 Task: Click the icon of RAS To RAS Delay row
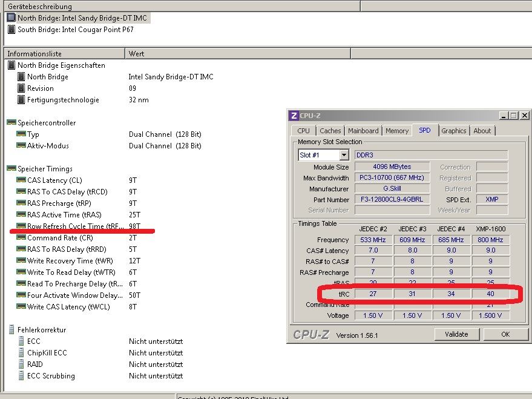[x=21, y=249]
